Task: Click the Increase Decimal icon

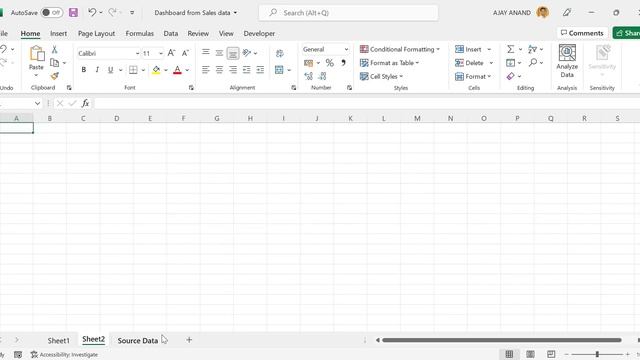Action: (309, 76)
